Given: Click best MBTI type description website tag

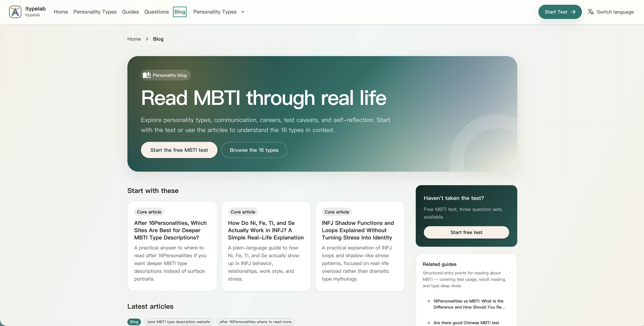Looking at the screenshot, I should tap(179, 322).
